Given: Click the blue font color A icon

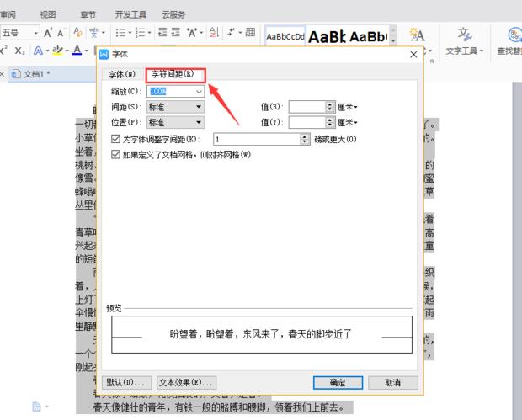Looking at the screenshot, I should coord(77,51).
